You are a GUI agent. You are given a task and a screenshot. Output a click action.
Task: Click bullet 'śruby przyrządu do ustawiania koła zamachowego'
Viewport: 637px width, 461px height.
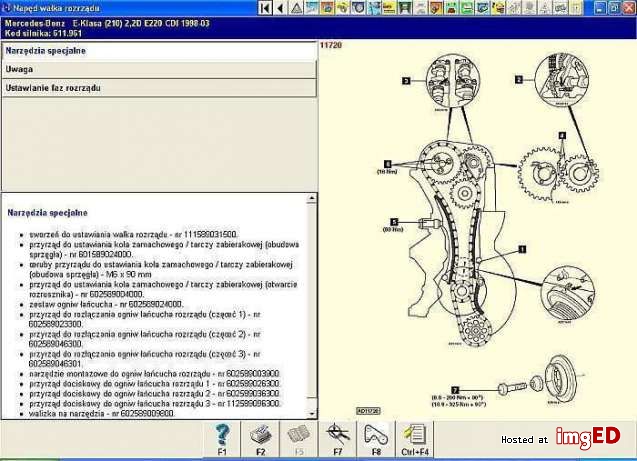[161, 269]
